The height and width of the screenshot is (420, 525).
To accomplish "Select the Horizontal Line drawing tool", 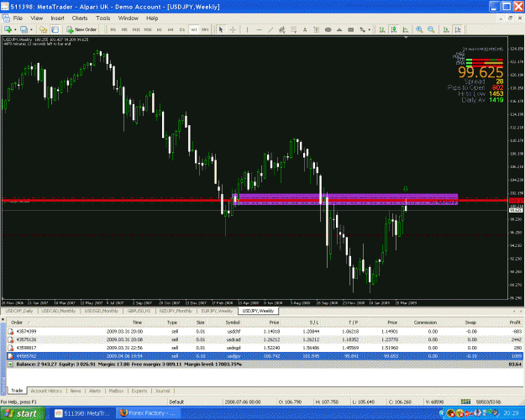I will coord(259,29).
